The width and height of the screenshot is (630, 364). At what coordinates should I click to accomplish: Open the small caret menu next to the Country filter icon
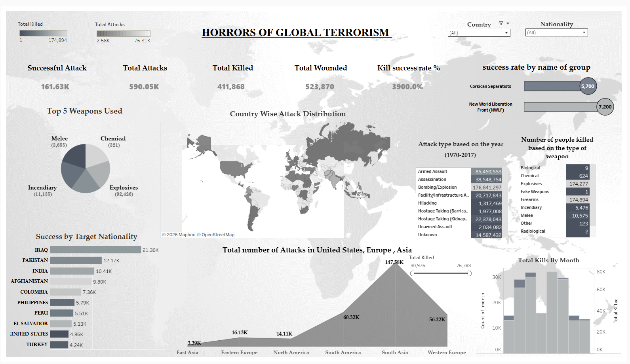(x=508, y=23)
